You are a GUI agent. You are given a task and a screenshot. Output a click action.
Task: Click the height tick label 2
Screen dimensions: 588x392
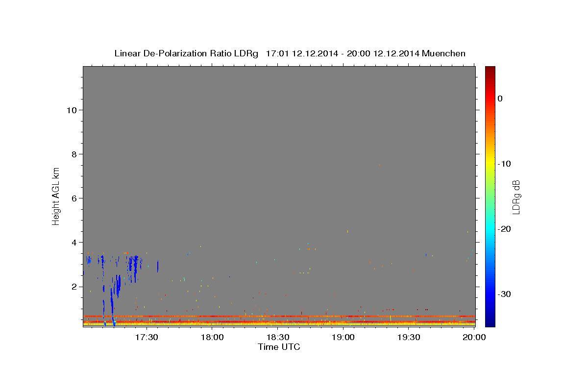pyautogui.click(x=73, y=287)
